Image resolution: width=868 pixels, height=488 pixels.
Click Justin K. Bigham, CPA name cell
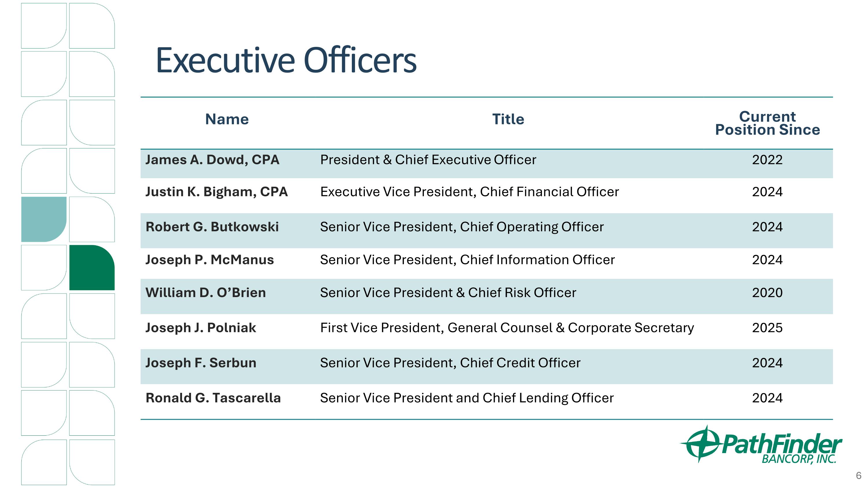click(x=217, y=191)
